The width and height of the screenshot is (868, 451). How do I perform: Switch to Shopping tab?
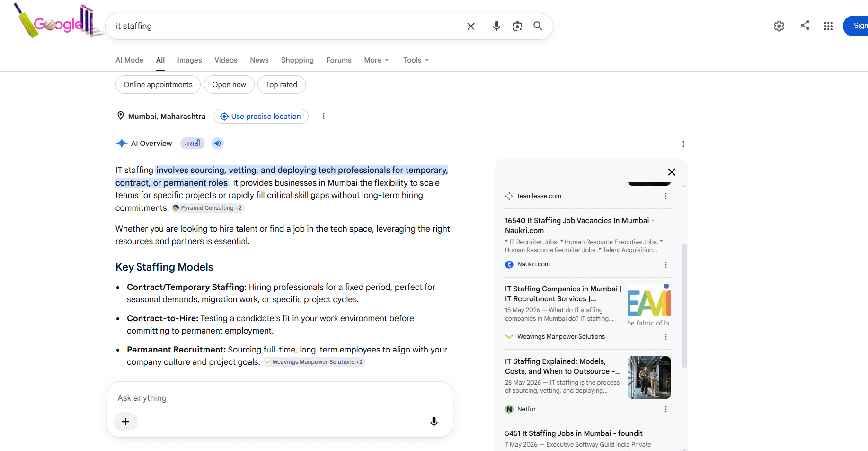pyautogui.click(x=297, y=60)
